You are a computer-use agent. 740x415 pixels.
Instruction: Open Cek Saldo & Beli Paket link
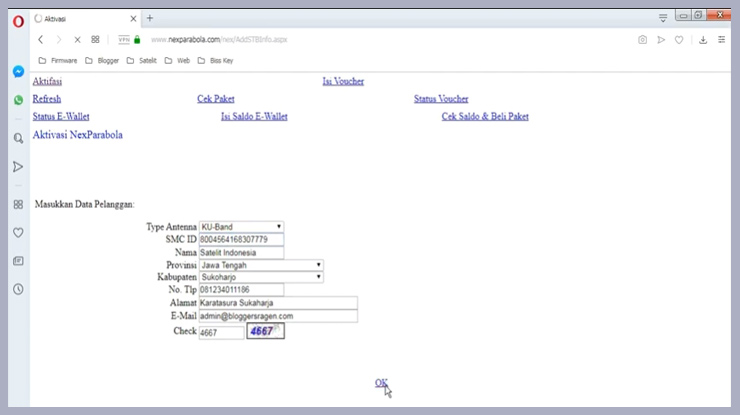[x=485, y=116]
